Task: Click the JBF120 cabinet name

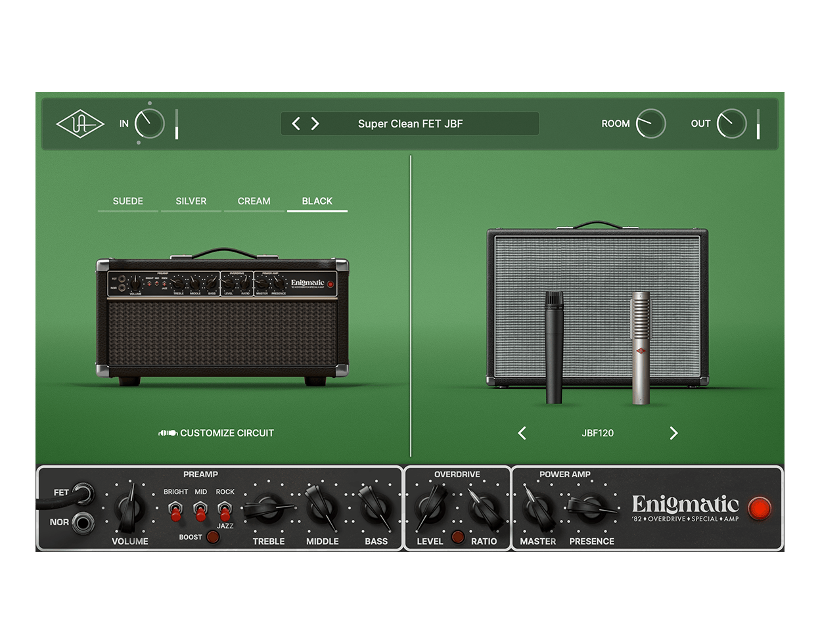Action: 598,433
